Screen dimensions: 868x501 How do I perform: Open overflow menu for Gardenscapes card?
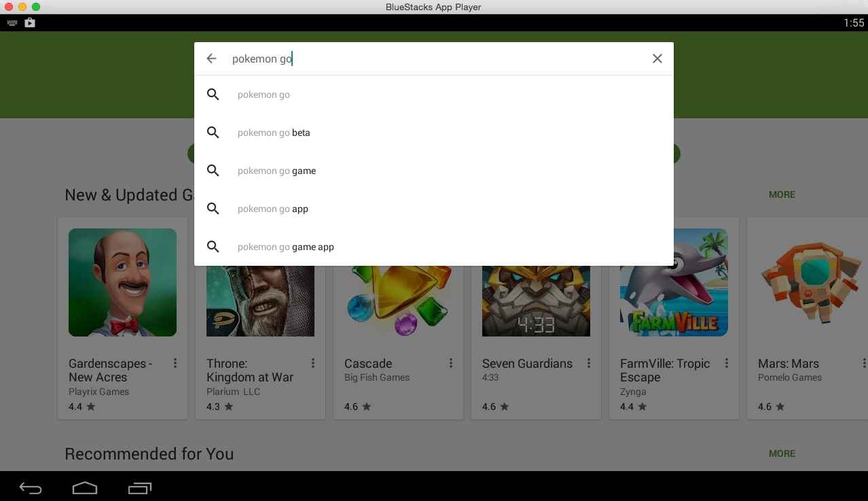pyautogui.click(x=175, y=364)
